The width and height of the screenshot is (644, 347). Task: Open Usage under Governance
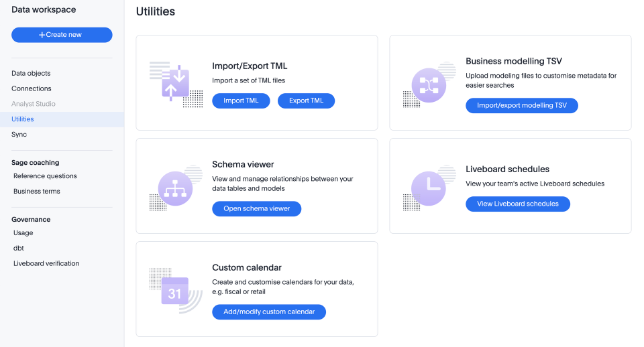pos(23,233)
